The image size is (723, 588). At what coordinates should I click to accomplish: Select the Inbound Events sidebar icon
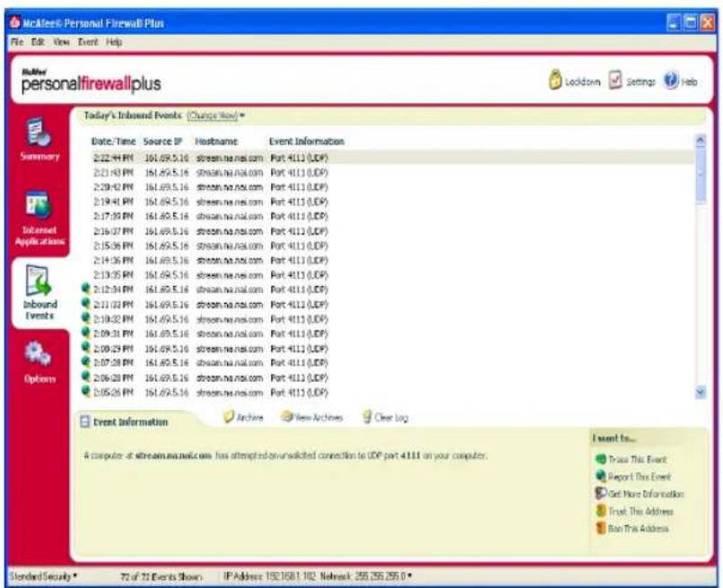39,280
